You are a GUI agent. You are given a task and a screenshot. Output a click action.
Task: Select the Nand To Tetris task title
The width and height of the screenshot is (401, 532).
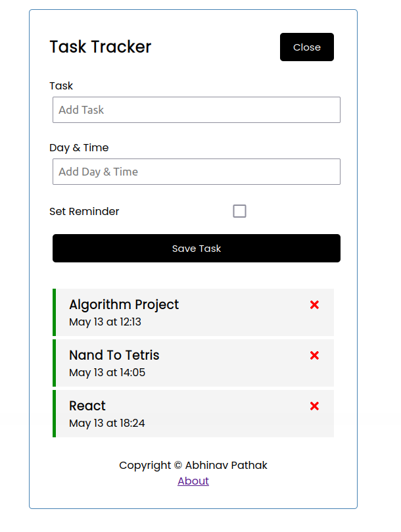pyautogui.click(x=114, y=355)
